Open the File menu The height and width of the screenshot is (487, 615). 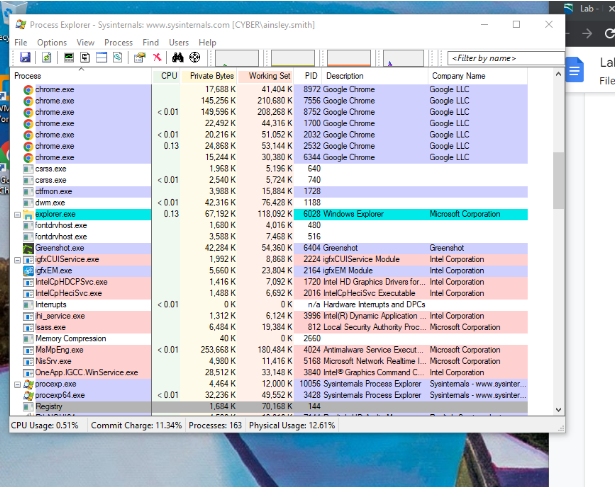click(x=21, y=42)
